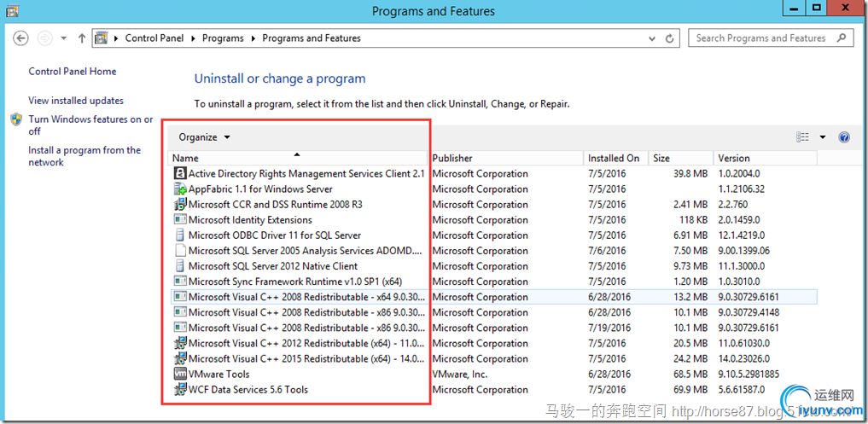
Task: Click the Visual C++ 2015 Redistributable icon
Action: (180, 358)
